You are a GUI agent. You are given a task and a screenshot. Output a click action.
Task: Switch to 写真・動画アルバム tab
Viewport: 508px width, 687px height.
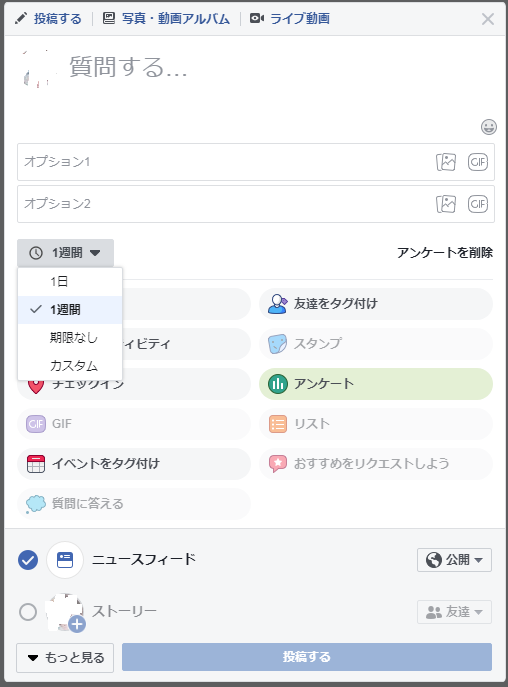coord(166,18)
